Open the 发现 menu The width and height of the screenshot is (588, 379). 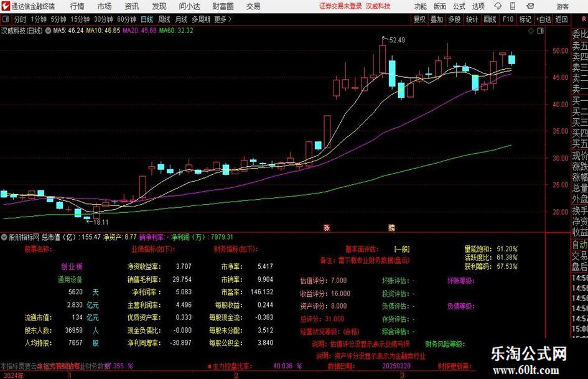tap(159, 6)
